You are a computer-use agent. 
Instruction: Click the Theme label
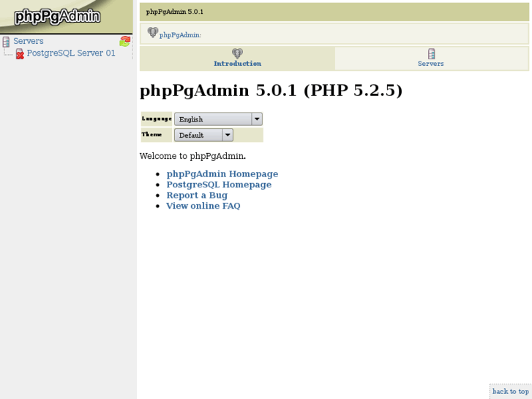(151, 135)
